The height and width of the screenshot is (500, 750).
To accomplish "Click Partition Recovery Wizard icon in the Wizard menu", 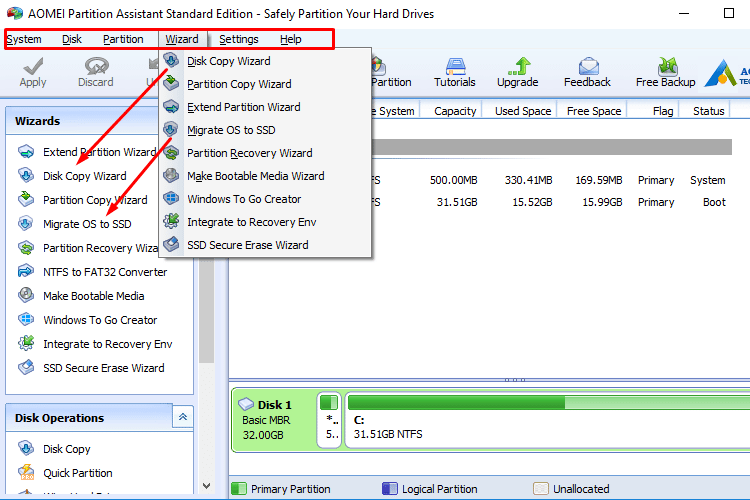I will click(x=171, y=153).
